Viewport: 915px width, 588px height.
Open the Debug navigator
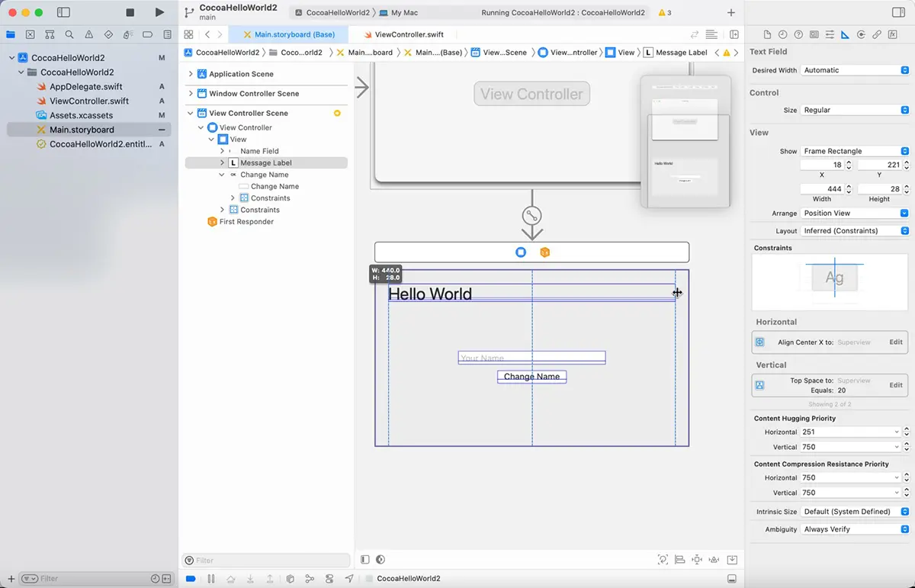click(128, 34)
